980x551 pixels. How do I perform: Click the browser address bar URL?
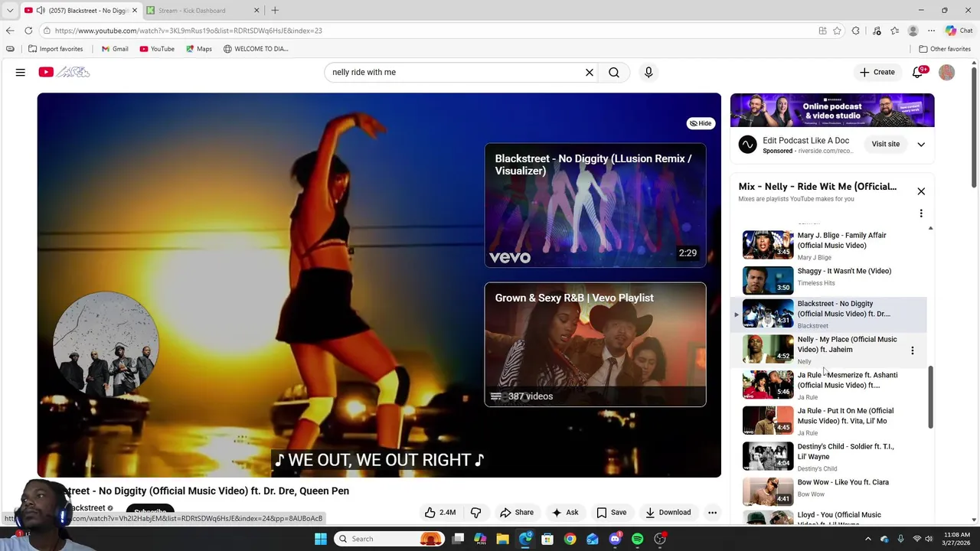188,31
